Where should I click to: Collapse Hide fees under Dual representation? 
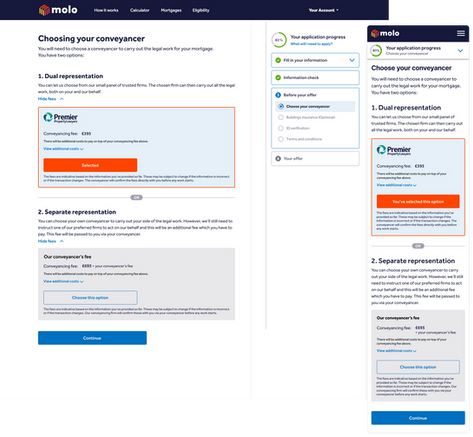tap(51, 99)
